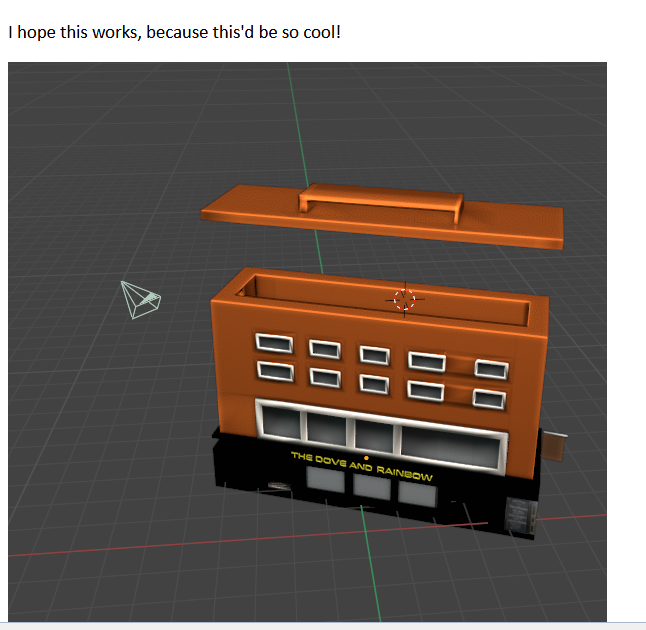
Task: Click the orange origin dot above the sign
Action: pyautogui.click(x=366, y=458)
